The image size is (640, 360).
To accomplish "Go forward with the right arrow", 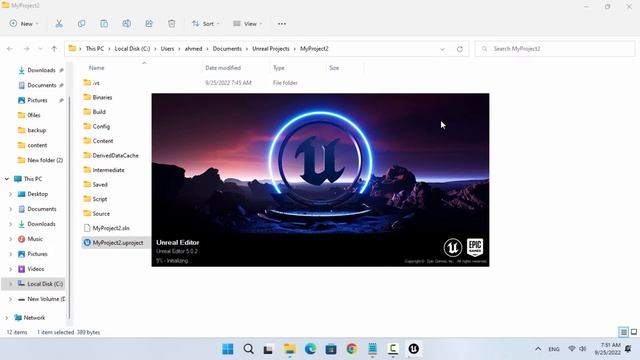I will coord(27,49).
